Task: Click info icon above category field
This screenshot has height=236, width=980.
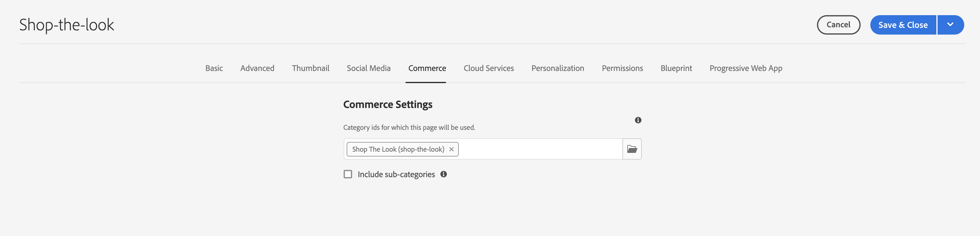Action: coord(638,120)
